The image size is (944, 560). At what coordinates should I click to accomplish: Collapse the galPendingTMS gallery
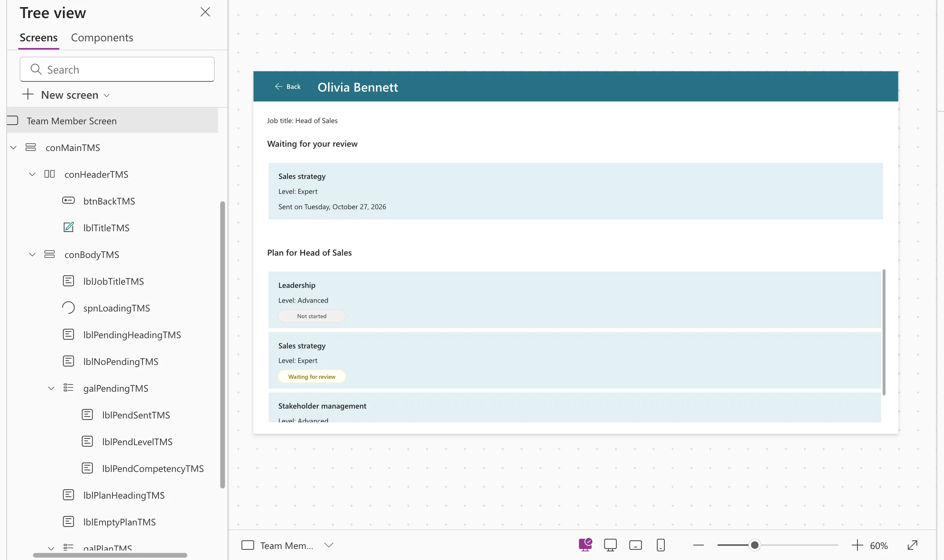tap(51, 388)
